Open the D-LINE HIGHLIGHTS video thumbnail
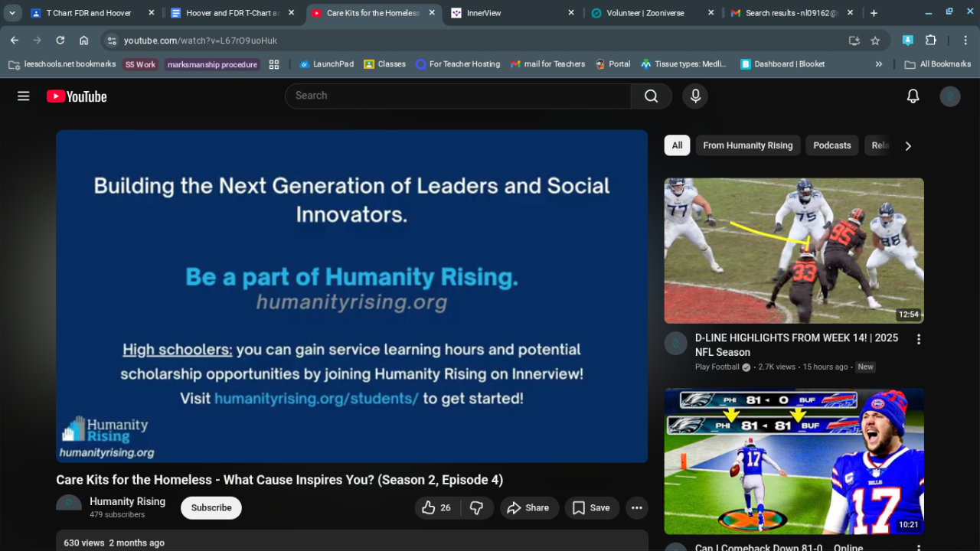Screen dimensions: 980x551 pos(794,251)
